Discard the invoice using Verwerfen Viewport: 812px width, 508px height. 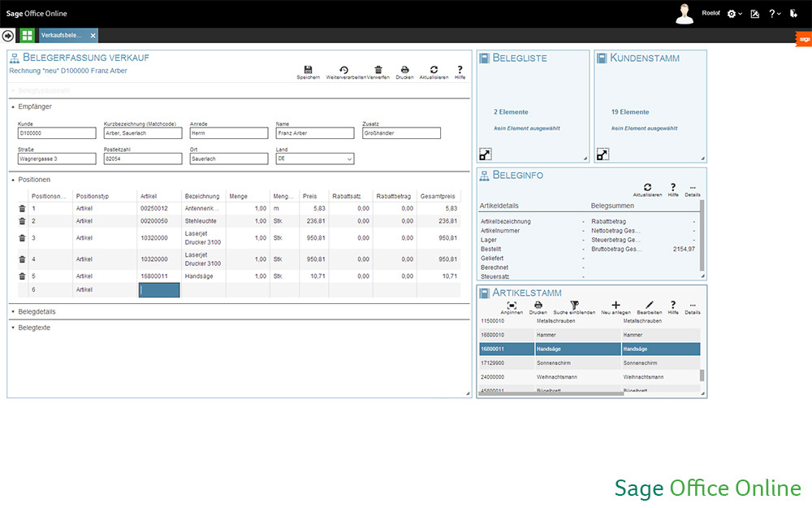click(x=378, y=72)
